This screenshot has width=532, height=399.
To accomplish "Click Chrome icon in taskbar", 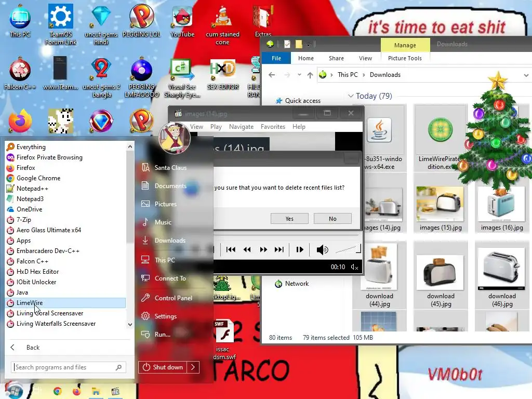I will 58,391.
